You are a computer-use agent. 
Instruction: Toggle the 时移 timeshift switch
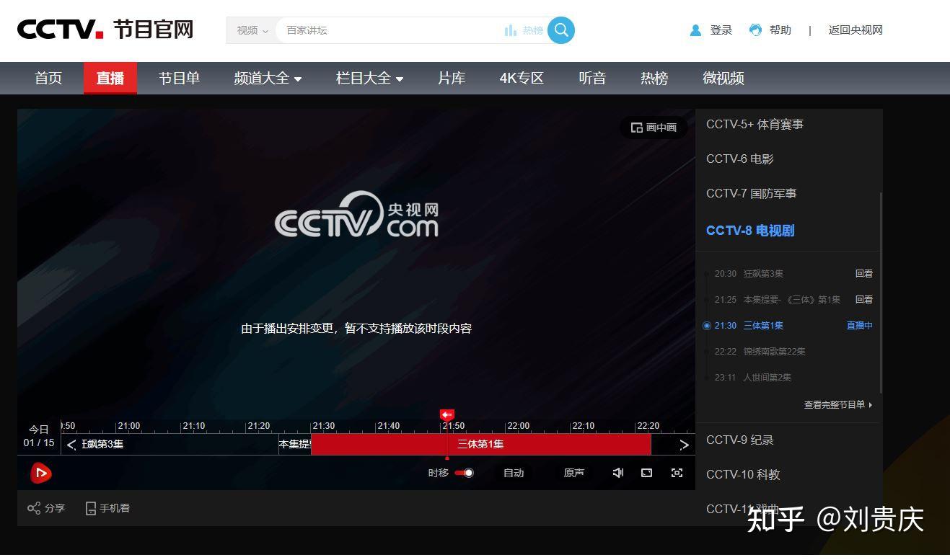pyautogui.click(x=462, y=473)
